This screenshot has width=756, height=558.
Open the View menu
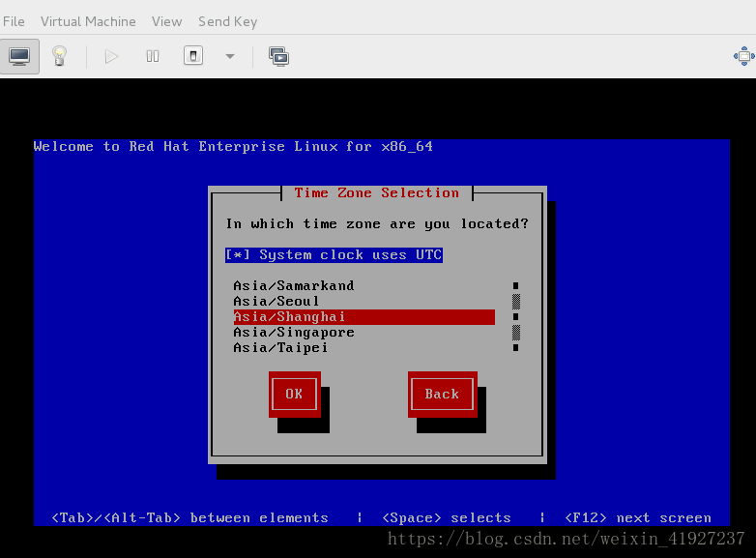click(166, 21)
